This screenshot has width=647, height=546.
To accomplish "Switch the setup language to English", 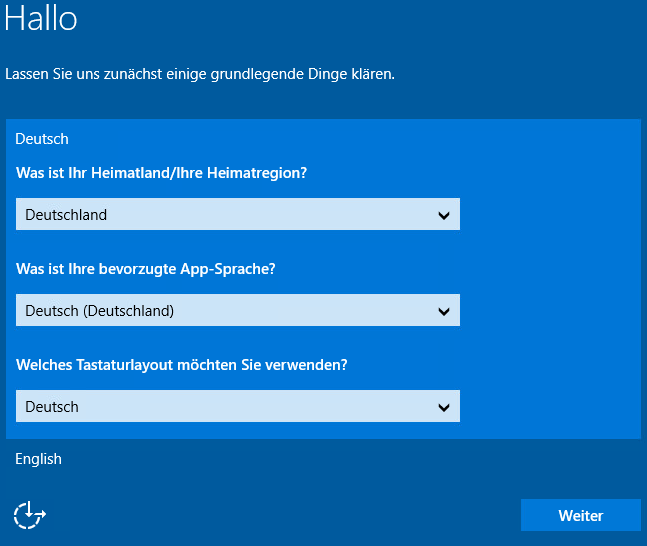I will (38, 459).
